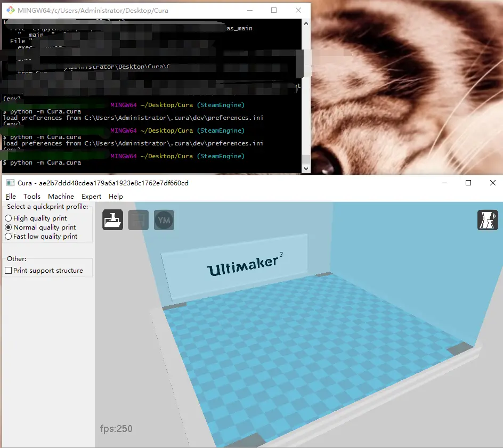Click the Load model file icon
The width and height of the screenshot is (503, 448).
pos(112,220)
